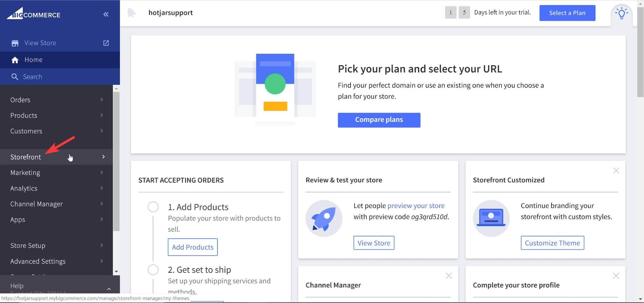Follow the preview your store link
The image size is (644, 303).
click(416, 205)
